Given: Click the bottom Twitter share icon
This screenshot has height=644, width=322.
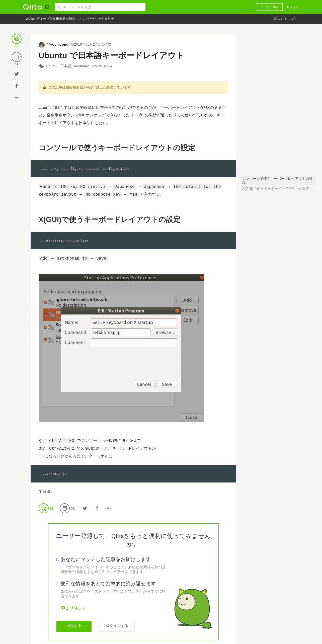Looking at the screenshot, I should pos(85,508).
